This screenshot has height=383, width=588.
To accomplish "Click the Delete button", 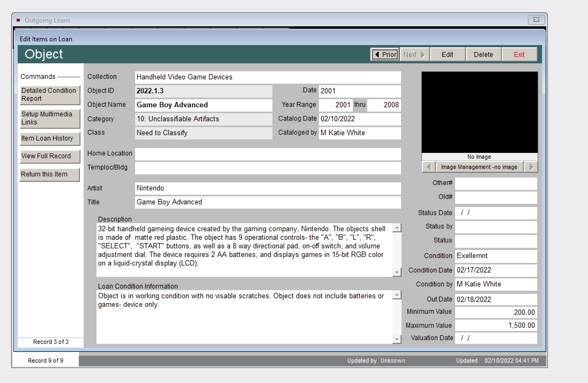I will [x=483, y=54].
